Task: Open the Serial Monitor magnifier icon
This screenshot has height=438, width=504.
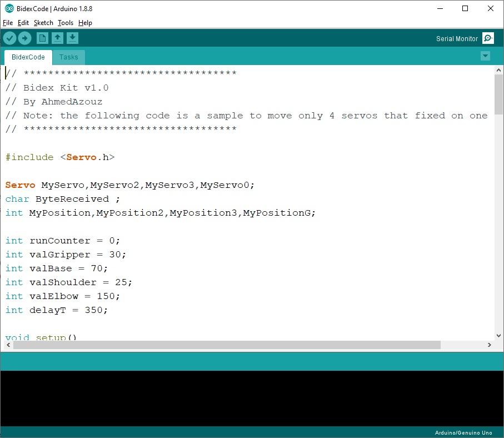Action: click(488, 38)
